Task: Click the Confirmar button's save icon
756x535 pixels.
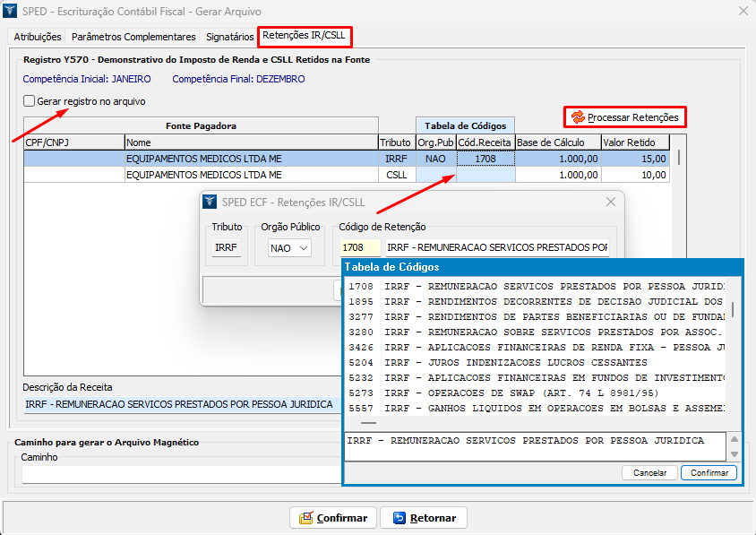Action: [x=305, y=518]
